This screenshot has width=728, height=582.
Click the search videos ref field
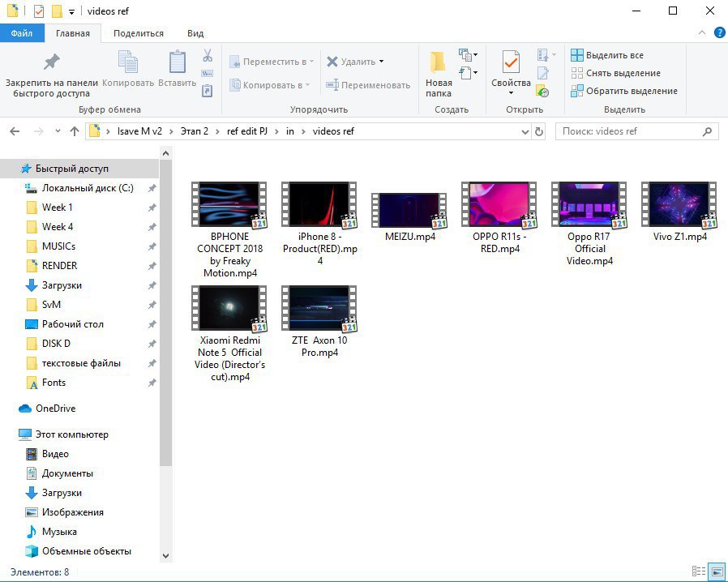click(x=636, y=132)
